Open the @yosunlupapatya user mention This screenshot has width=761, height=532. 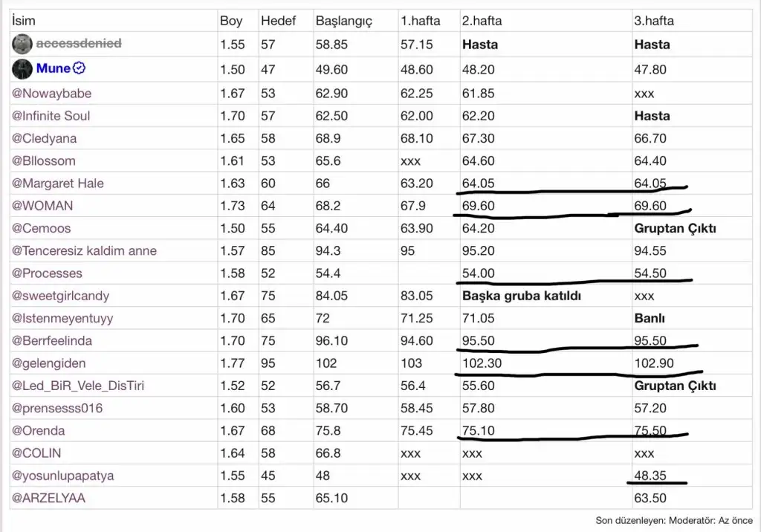click(63, 476)
